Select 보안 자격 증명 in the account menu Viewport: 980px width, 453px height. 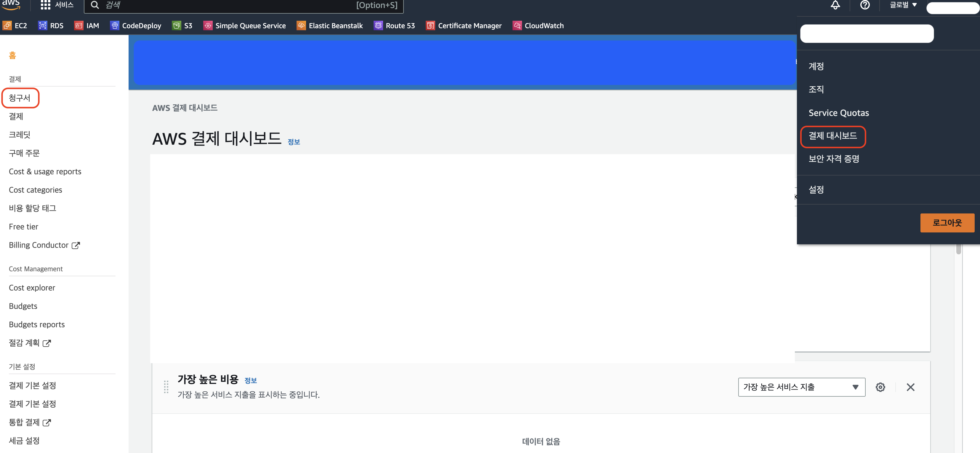[834, 159]
